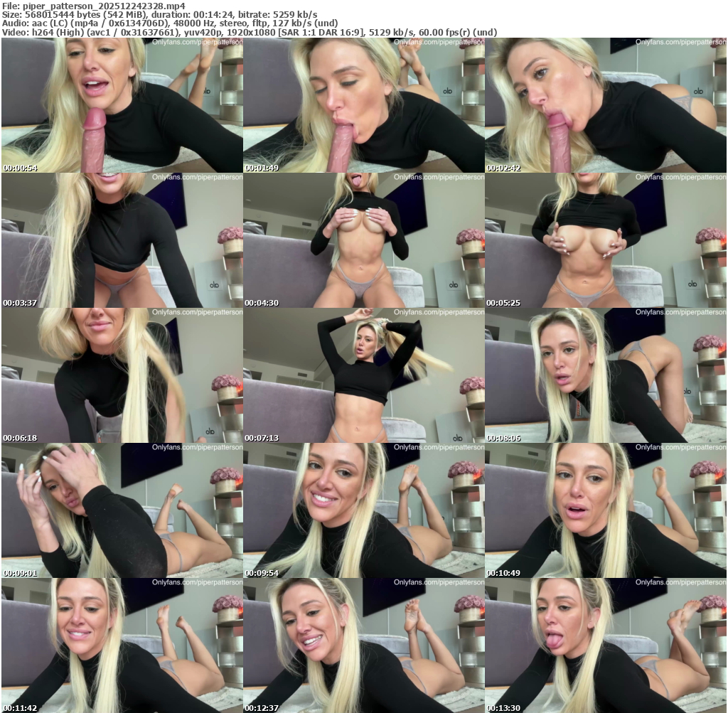Click the 00:08:06 thumbnail

tap(606, 375)
